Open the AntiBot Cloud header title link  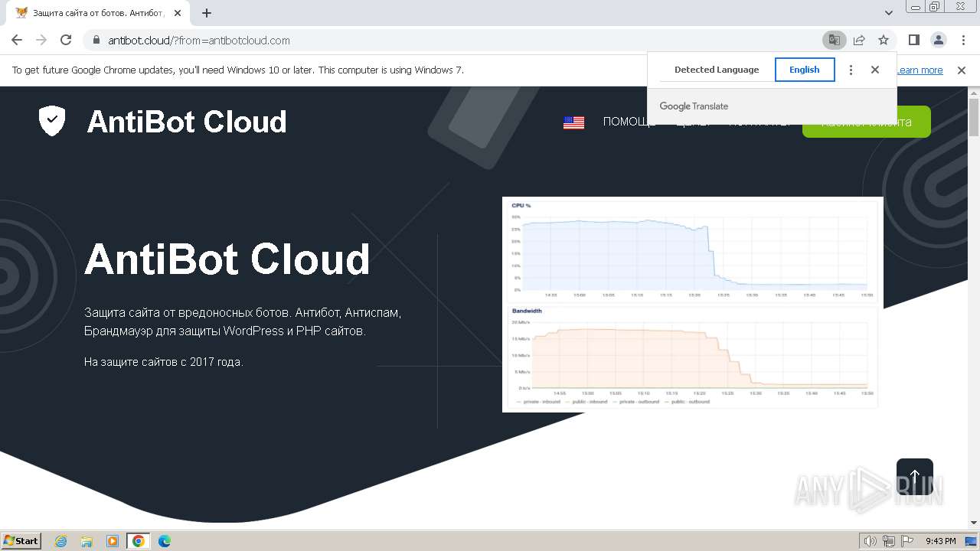click(187, 122)
